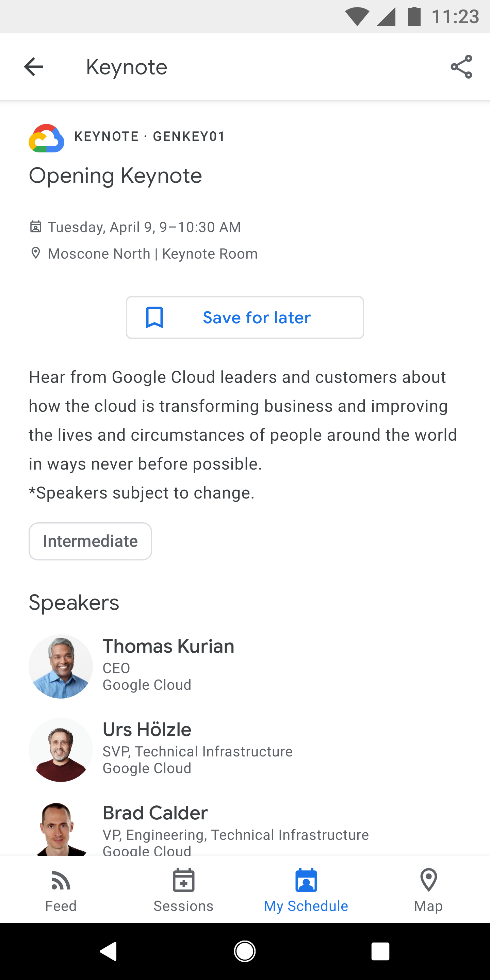Tap the back arrow icon
Viewport: 490px width, 980px height.
coord(33,67)
